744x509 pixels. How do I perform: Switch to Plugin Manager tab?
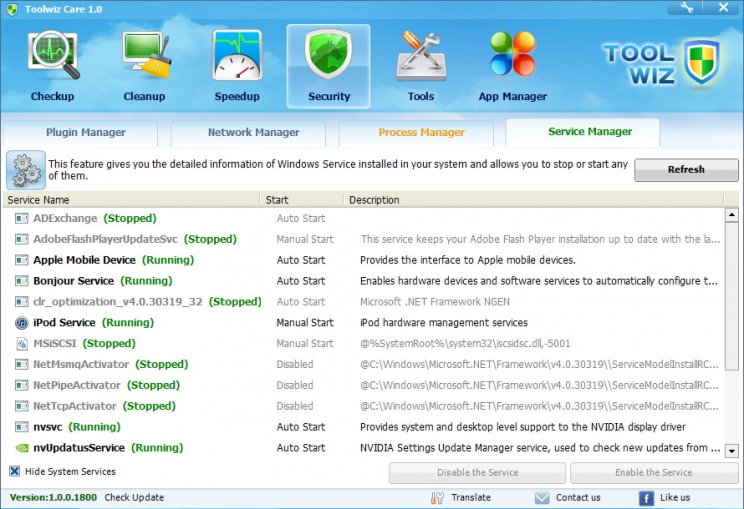click(81, 133)
